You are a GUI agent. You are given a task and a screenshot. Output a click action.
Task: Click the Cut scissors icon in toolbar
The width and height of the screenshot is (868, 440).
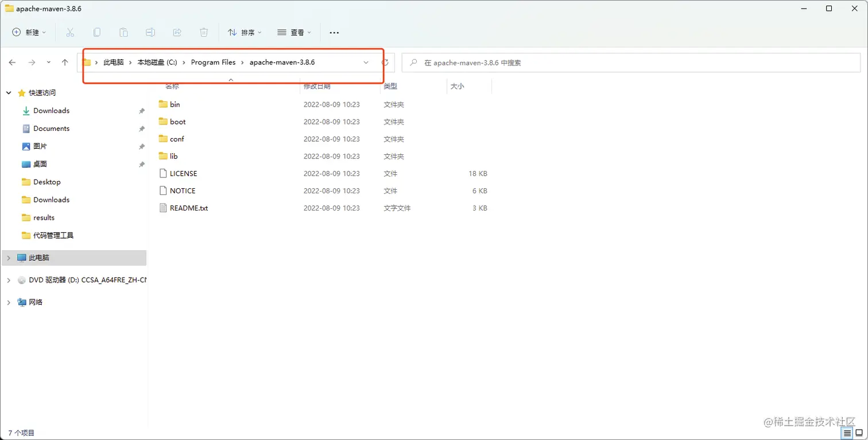[70, 33]
